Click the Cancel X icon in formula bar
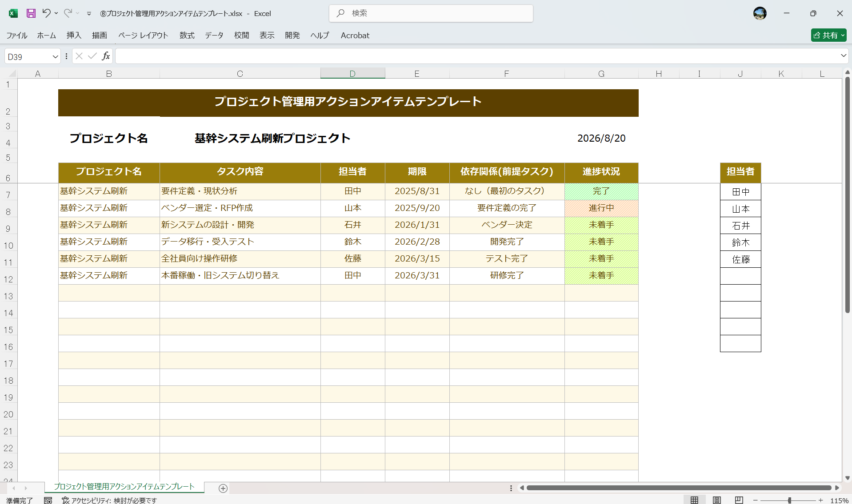 point(79,56)
